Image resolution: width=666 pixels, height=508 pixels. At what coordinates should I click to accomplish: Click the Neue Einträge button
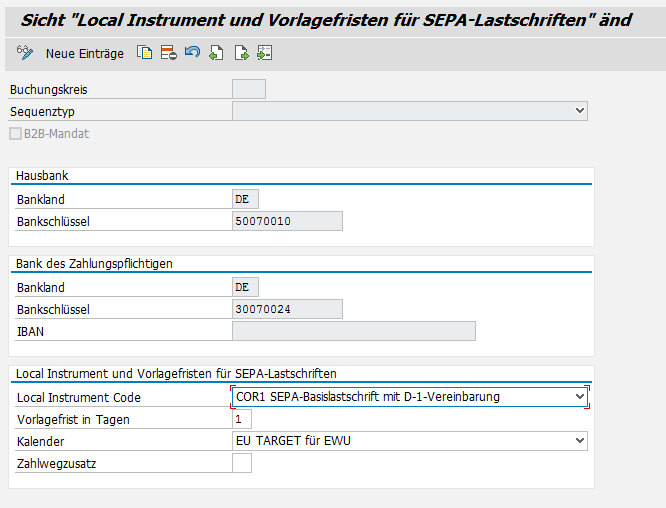point(84,53)
